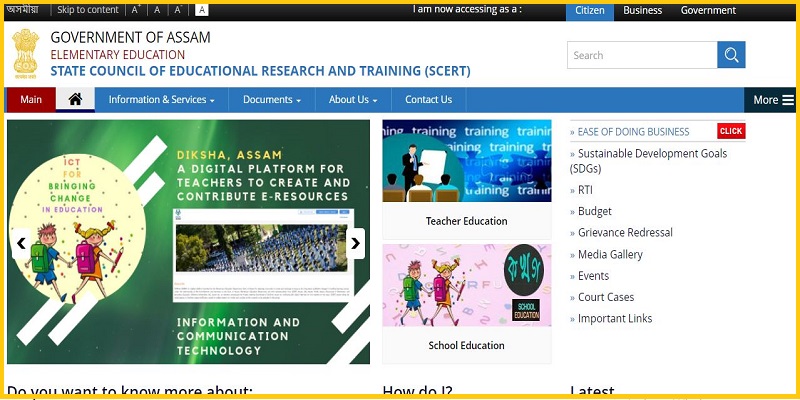Click the magnifier search button
Viewport: 800px width, 400px height.
731,55
